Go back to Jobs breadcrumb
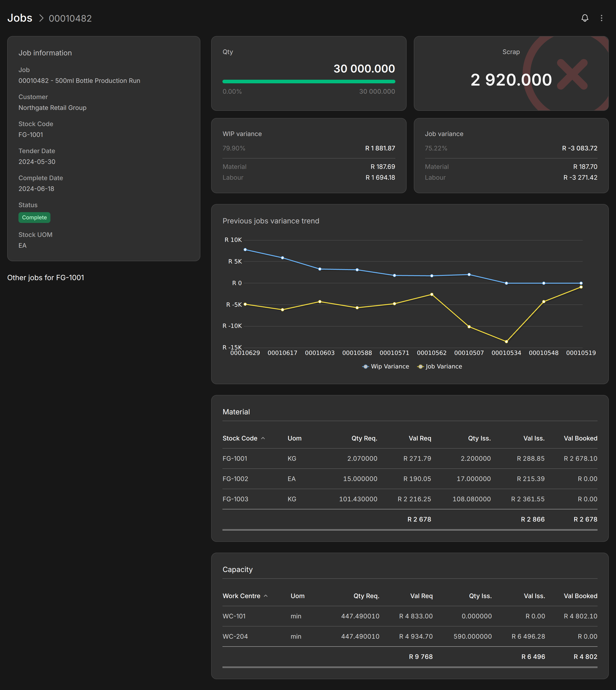 coord(20,18)
